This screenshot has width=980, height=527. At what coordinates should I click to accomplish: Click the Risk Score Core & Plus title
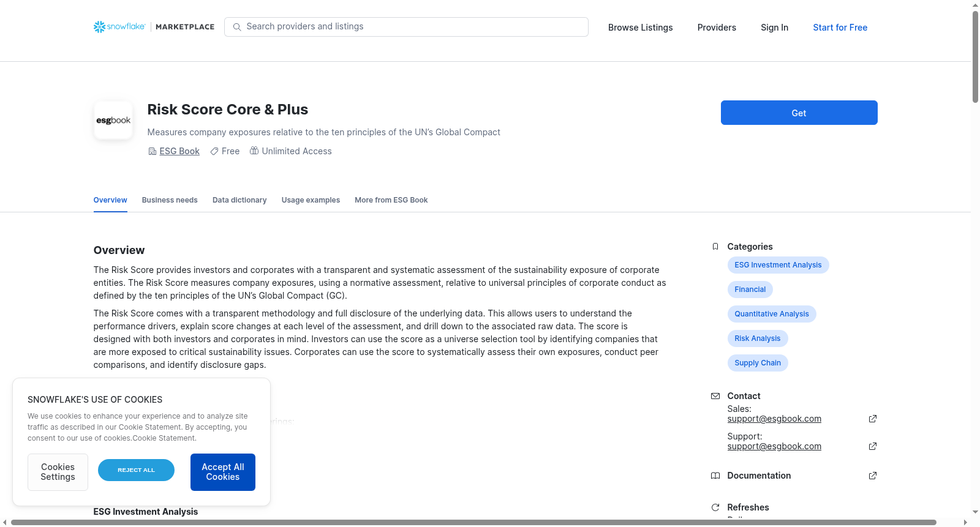pyautogui.click(x=227, y=110)
